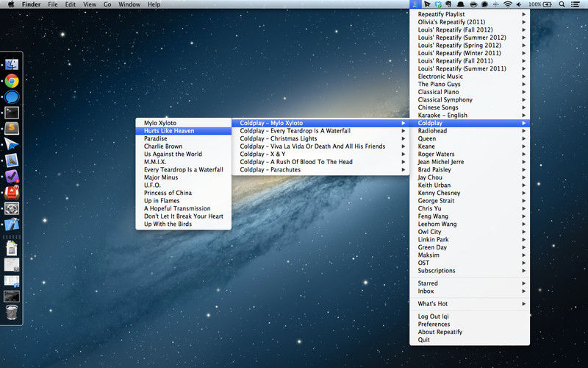The width and height of the screenshot is (588, 368).
Task: Open the Notification Center list icon
Action: coord(575,4)
